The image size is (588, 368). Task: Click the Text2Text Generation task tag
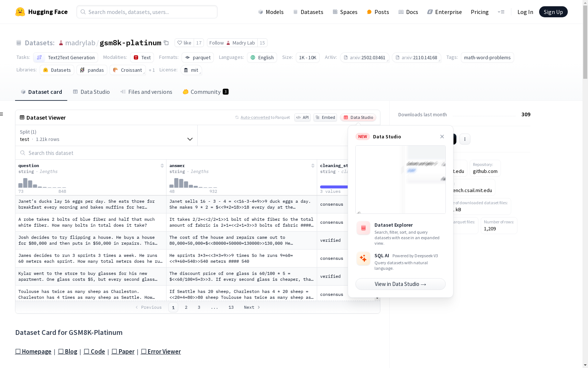pyautogui.click(x=66, y=57)
